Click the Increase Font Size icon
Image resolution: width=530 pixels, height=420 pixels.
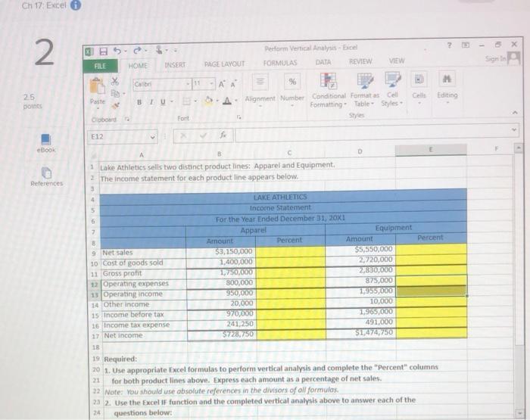pyautogui.click(x=221, y=84)
